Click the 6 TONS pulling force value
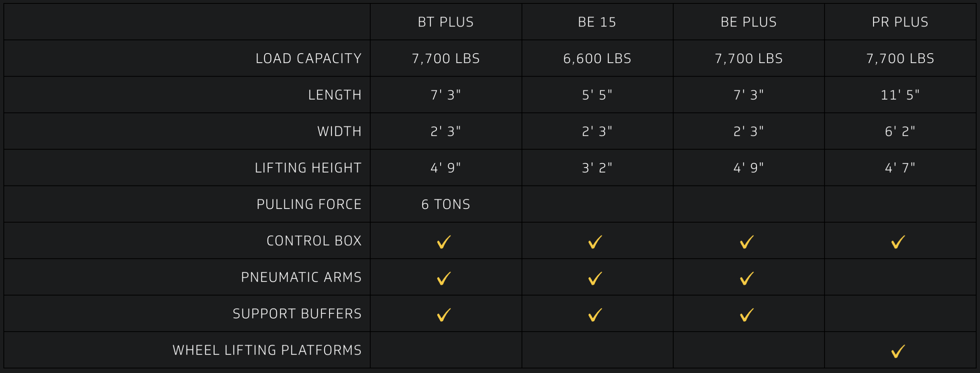Screen dimensions: 980x373 (446, 204)
